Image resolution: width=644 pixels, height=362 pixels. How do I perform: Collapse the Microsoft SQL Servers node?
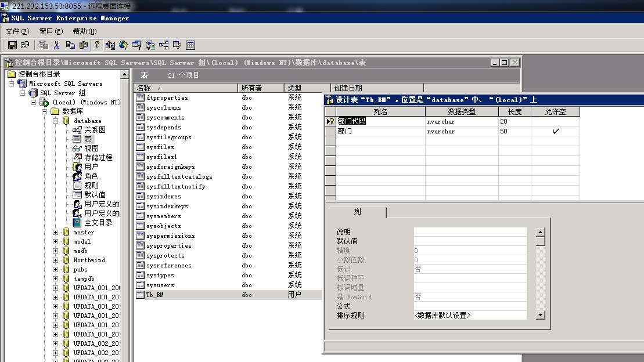pos(12,84)
